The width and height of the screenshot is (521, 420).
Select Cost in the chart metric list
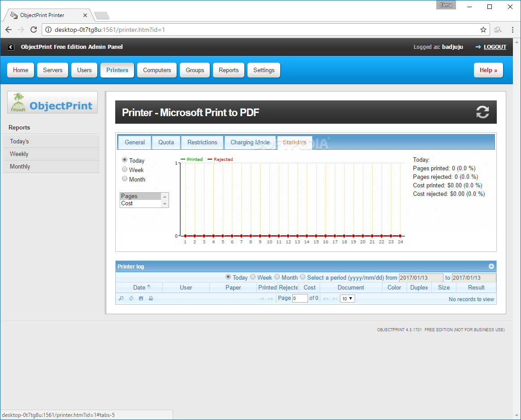coord(140,204)
